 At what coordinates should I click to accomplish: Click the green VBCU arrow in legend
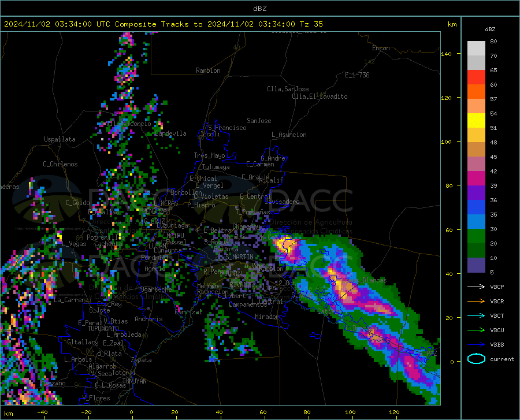[476, 330]
